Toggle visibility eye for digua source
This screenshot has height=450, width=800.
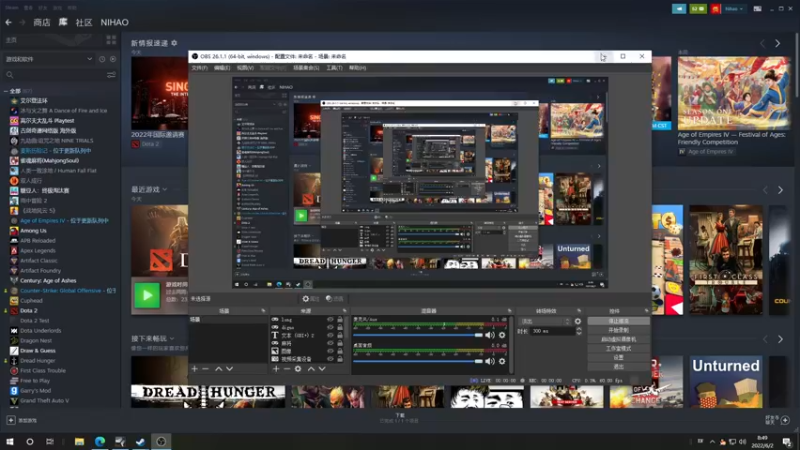click(x=330, y=328)
